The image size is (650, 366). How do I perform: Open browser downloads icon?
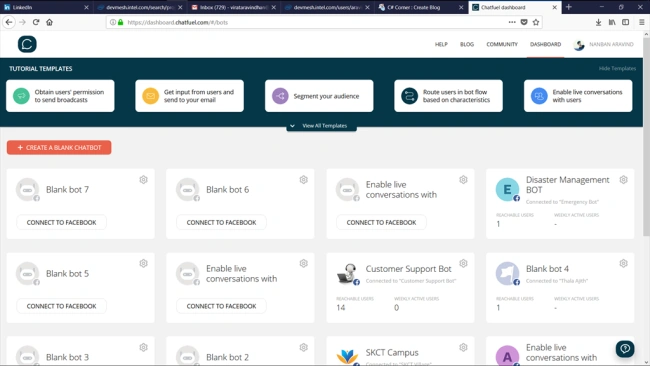coord(598,22)
